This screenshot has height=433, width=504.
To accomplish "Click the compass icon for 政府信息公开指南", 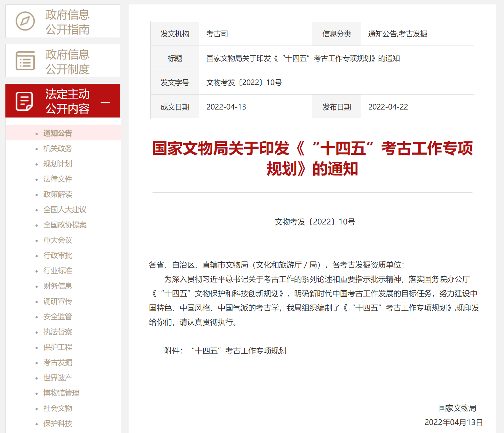I will 25,21.
